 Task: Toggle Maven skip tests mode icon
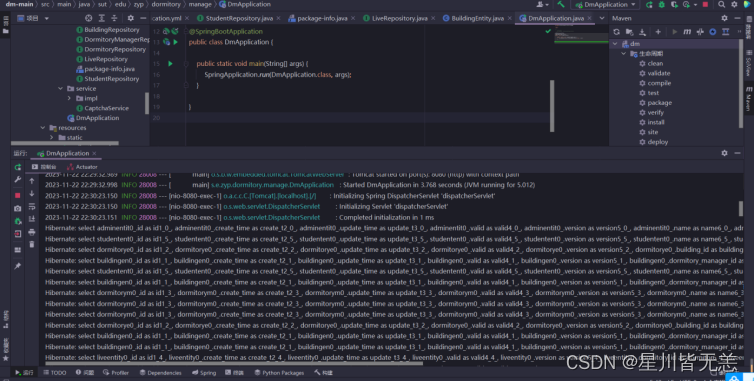713,32
